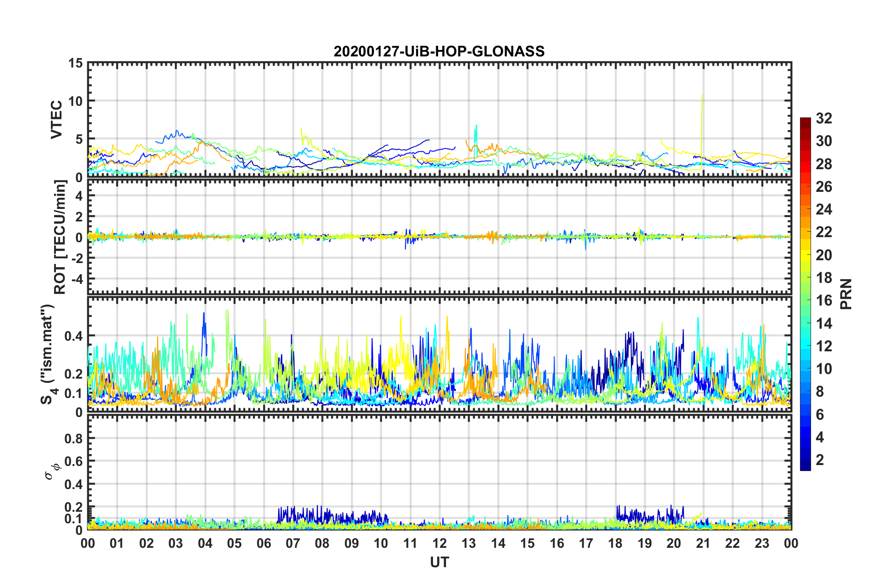Viewport: 879px width, 588px height.
Task: Click colorbar tick value 18
Action: pos(824,278)
